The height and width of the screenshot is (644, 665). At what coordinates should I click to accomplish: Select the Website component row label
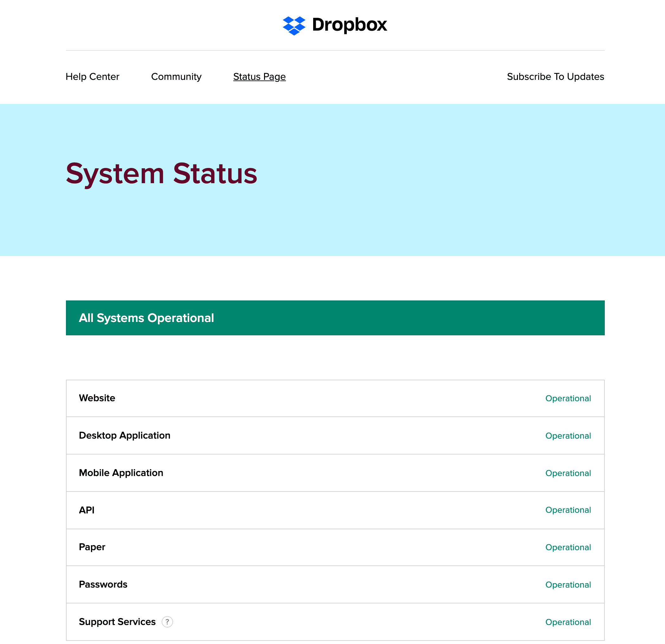click(97, 398)
